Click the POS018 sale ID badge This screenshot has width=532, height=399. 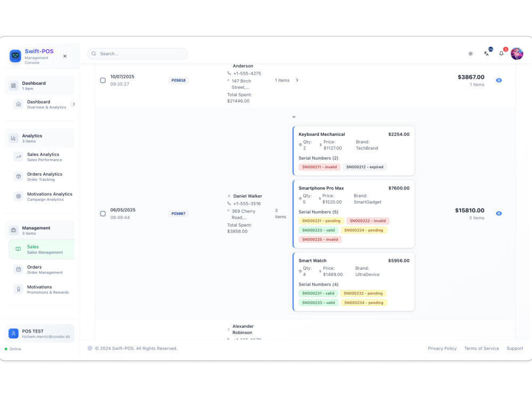178,80
